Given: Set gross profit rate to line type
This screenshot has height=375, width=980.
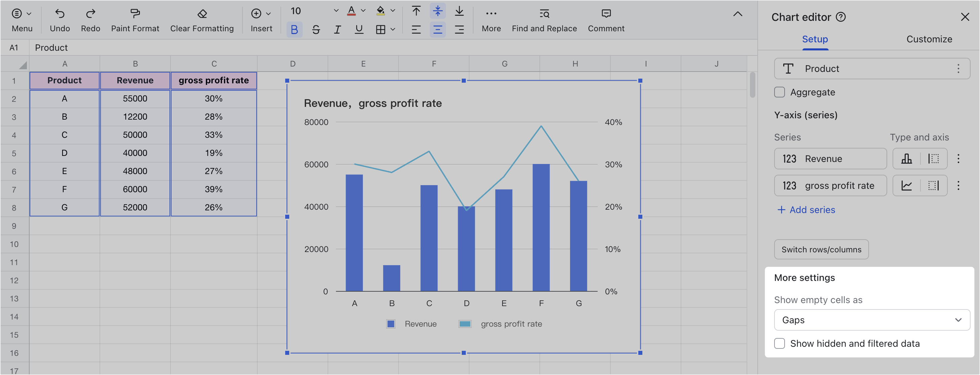Looking at the screenshot, I should coord(907,186).
